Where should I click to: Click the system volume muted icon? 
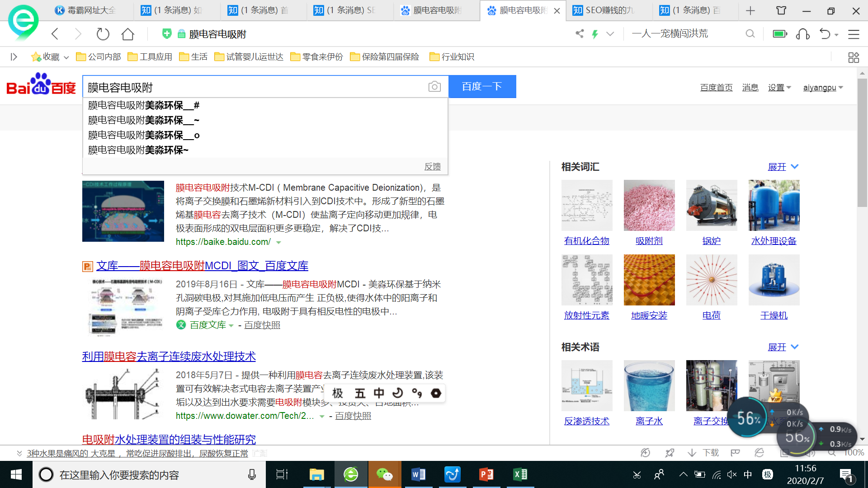pyautogui.click(x=732, y=474)
